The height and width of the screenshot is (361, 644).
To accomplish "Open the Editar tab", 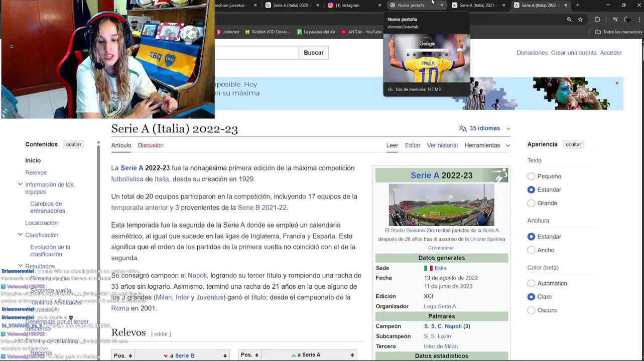I will point(413,145).
